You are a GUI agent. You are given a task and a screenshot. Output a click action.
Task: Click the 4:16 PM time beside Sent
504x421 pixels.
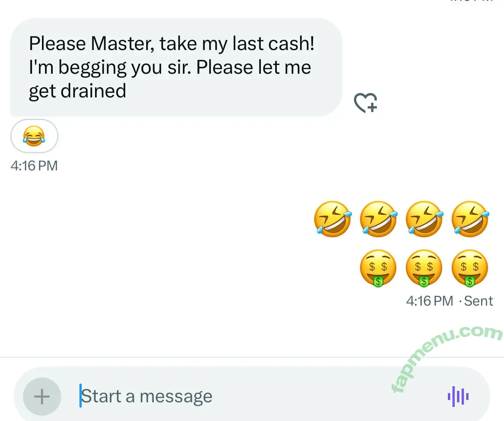coord(430,301)
